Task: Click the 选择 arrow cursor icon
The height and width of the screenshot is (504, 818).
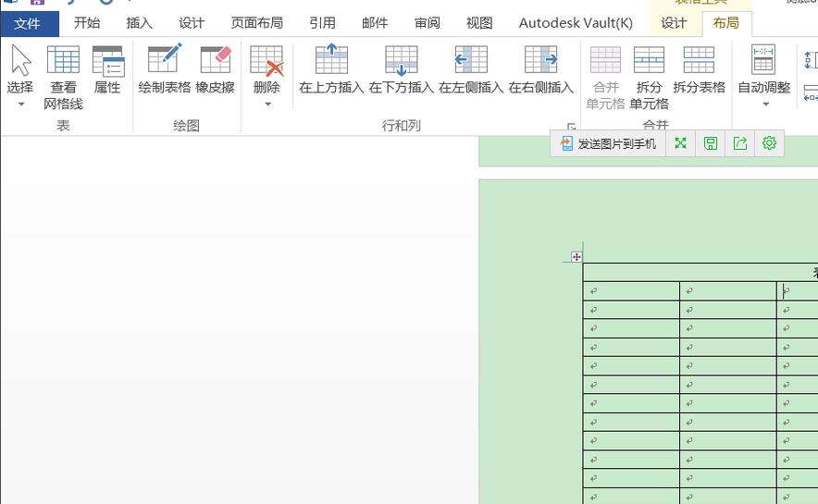Action: click(20, 60)
